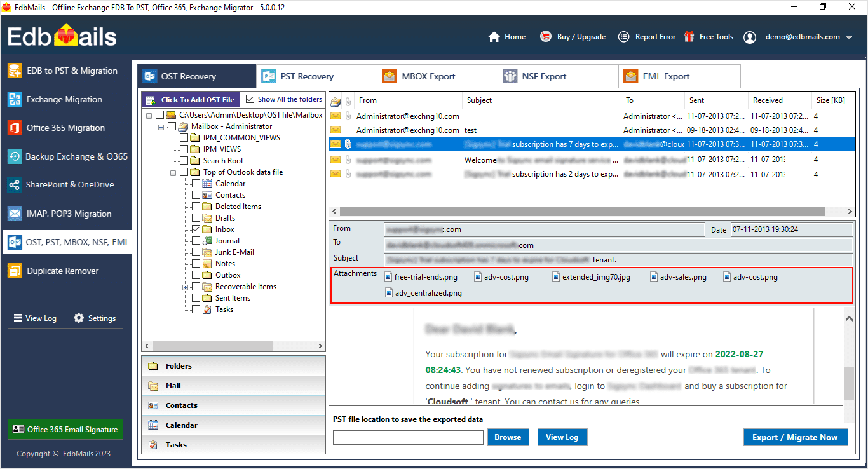868x469 pixels.
Task: Click the Contacts folder icon in tree
Action: [x=207, y=195]
